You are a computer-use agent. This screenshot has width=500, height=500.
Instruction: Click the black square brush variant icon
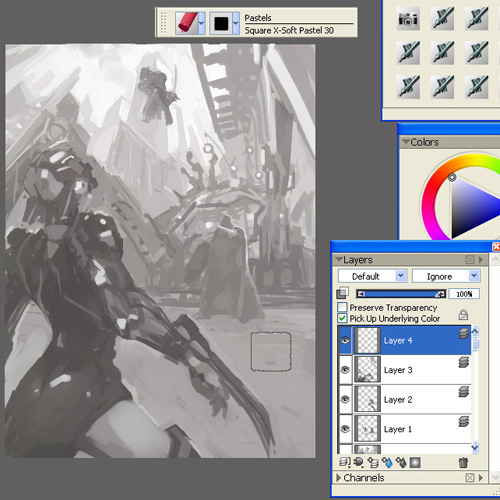(x=221, y=23)
